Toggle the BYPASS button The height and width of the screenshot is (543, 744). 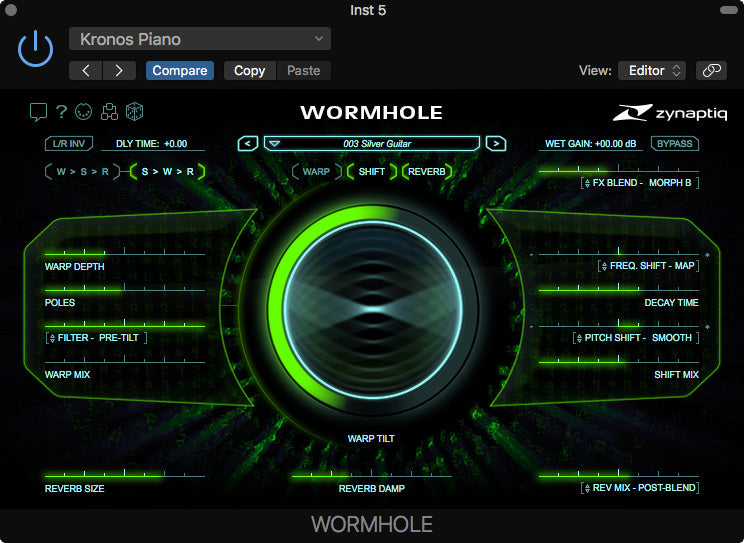675,144
